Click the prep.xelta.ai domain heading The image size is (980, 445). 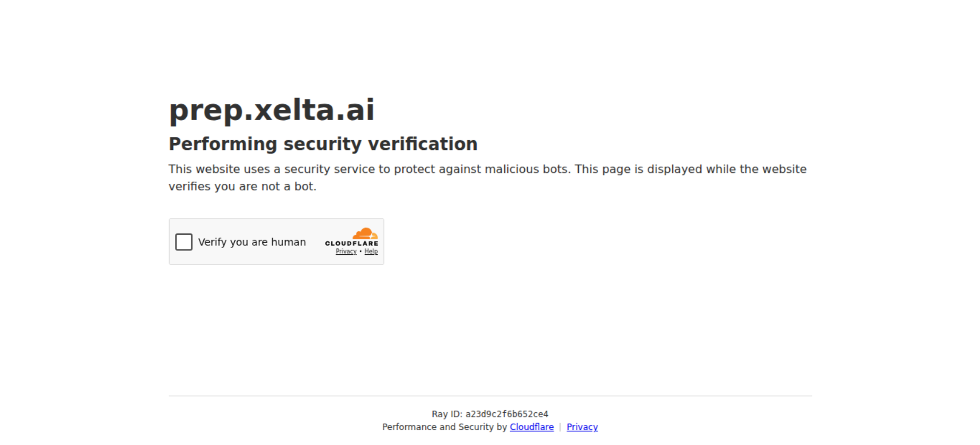tap(271, 110)
